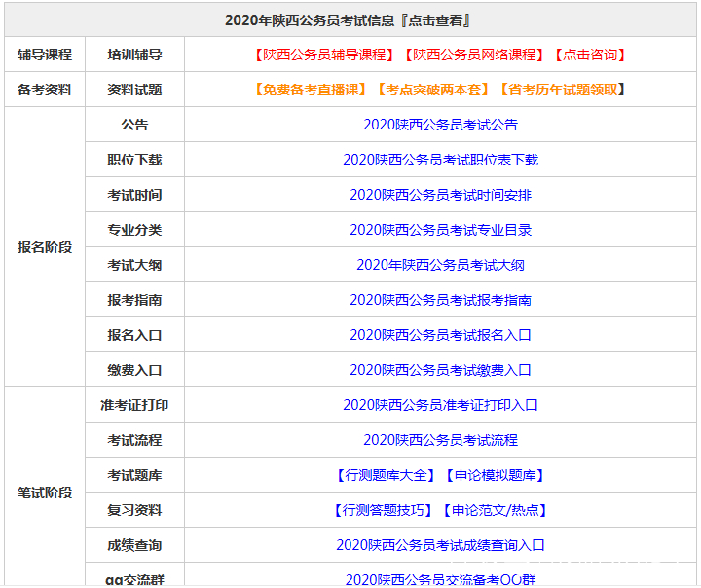
Task: Click the 成绩查询 label cell
Action: [134, 545]
